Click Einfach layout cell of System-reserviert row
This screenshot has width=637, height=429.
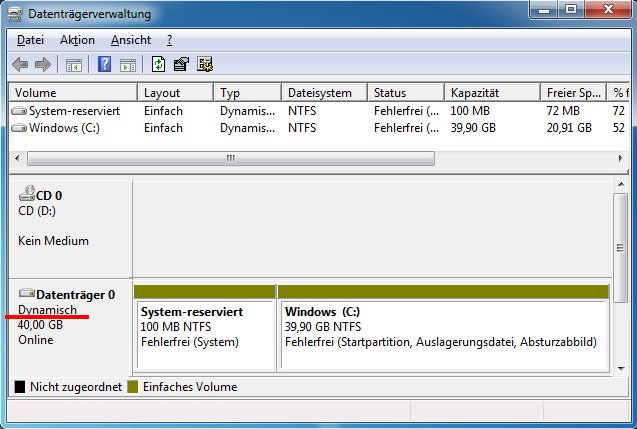[x=163, y=111]
